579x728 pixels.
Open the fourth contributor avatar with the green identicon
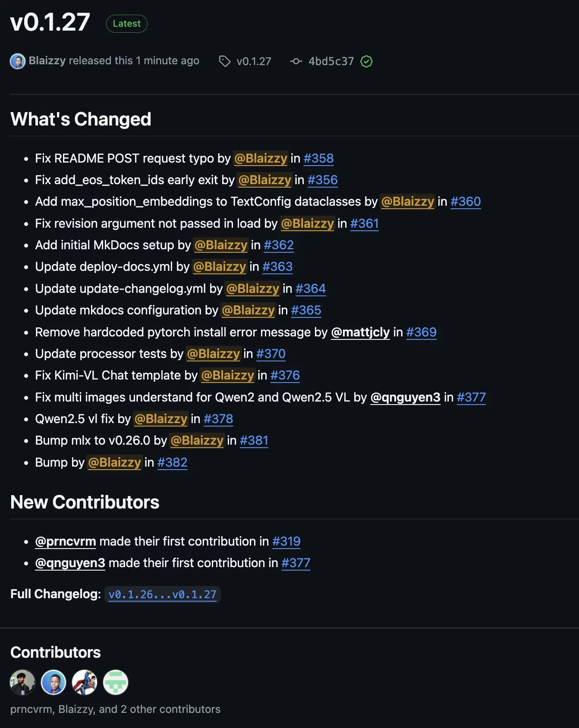(116, 682)
